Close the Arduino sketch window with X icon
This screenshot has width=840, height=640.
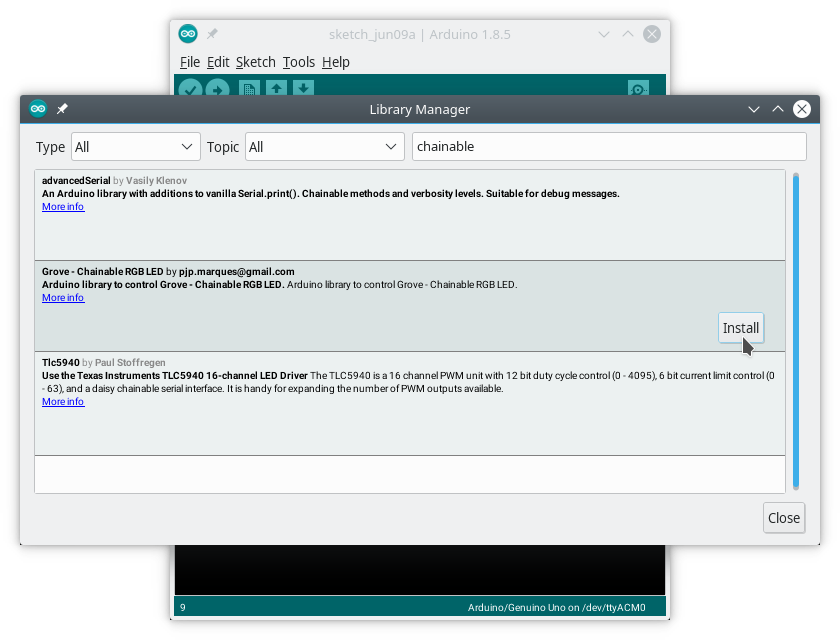coord(652,34)
